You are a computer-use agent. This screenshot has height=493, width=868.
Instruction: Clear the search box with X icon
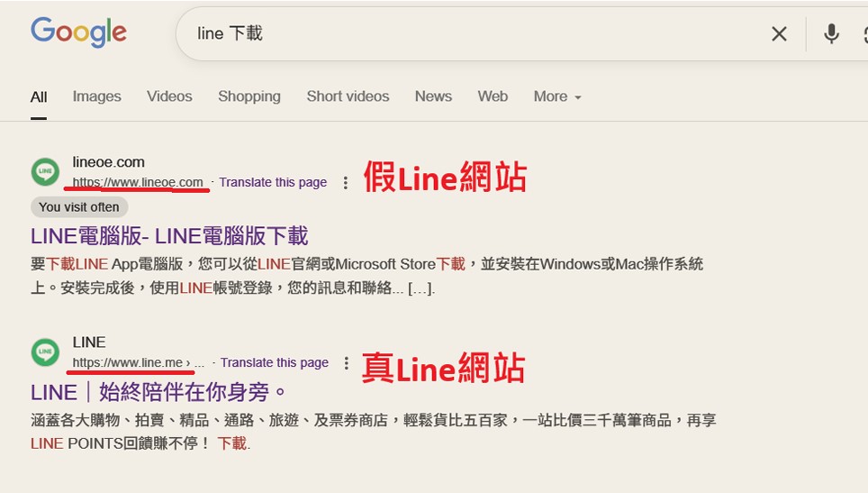(x=779, y=33)
